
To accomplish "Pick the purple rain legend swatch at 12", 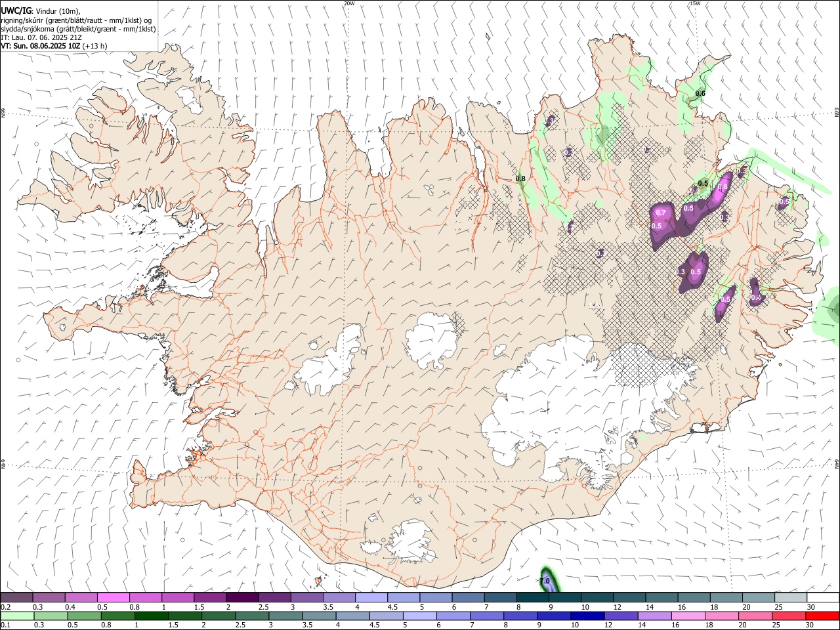I will tap(621, 616).
